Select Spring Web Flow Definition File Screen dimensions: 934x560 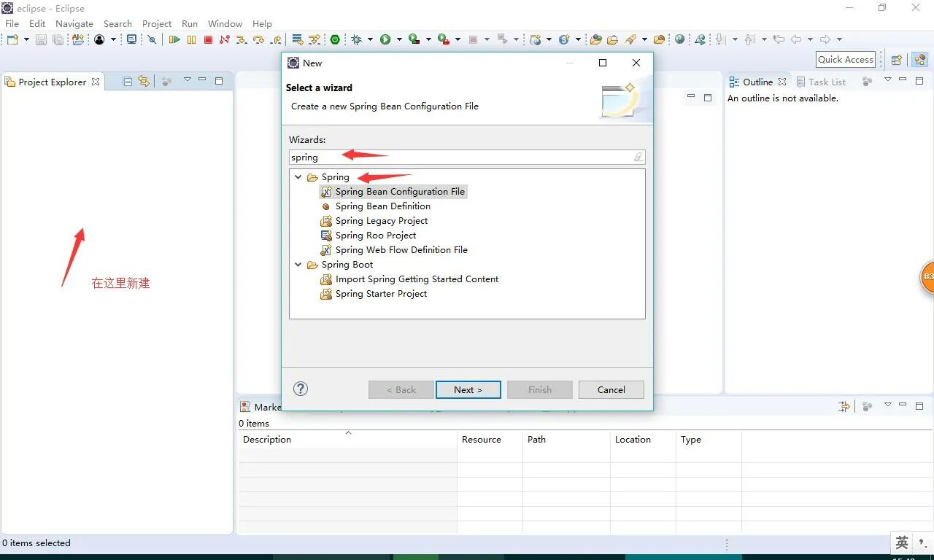point(394,250)
